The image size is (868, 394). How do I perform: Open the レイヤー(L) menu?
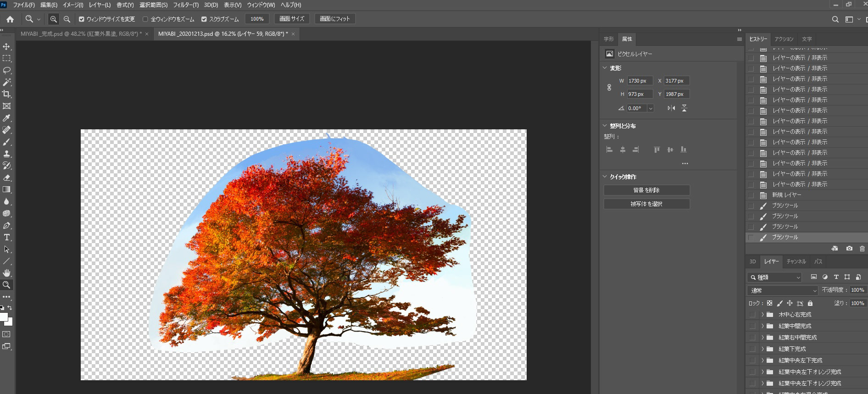(x=100, y=5)
